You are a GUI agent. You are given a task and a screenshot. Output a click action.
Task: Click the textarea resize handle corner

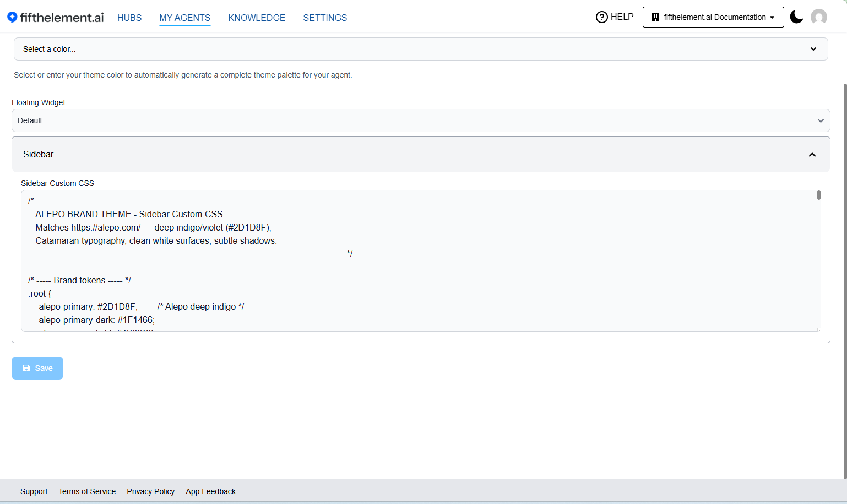click(x=818, y=329)
